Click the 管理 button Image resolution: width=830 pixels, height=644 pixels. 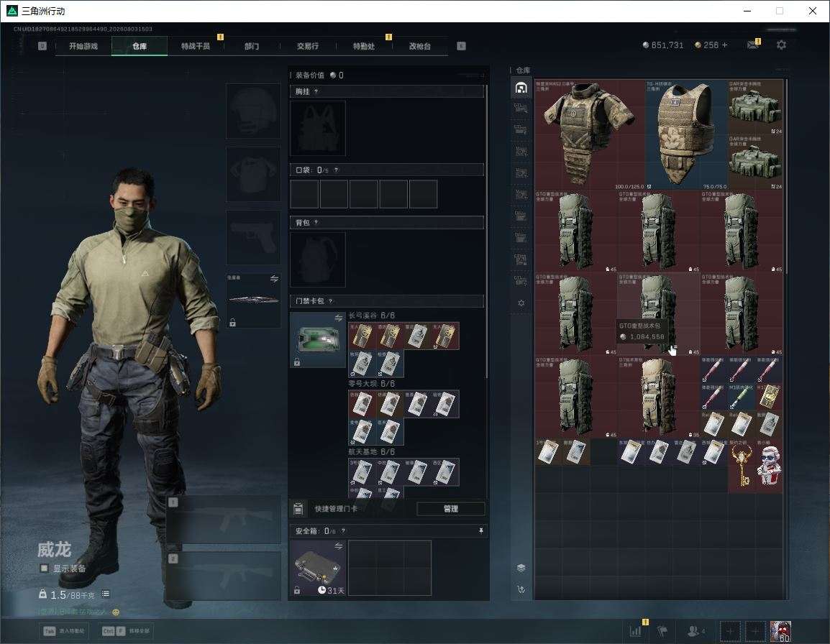(450, 509)
